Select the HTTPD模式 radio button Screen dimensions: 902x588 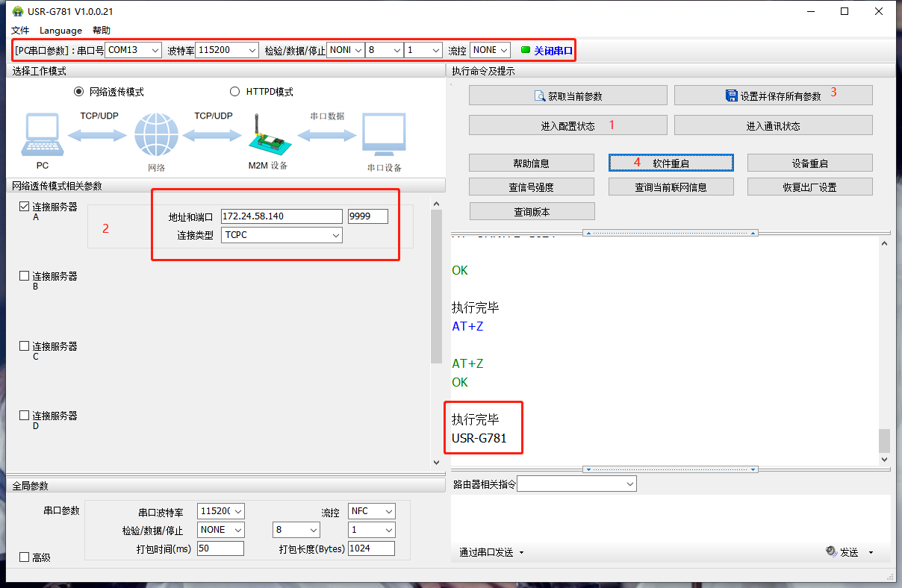point(235,92)
